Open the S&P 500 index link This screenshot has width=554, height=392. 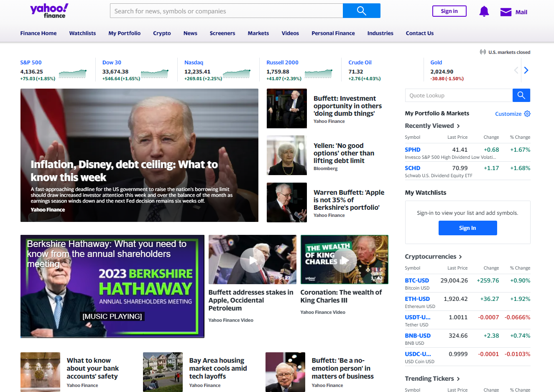[31, 63]
